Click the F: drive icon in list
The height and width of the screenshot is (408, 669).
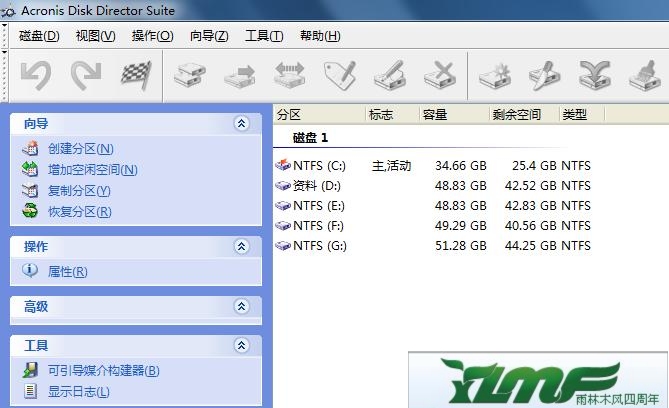point(283,225)
